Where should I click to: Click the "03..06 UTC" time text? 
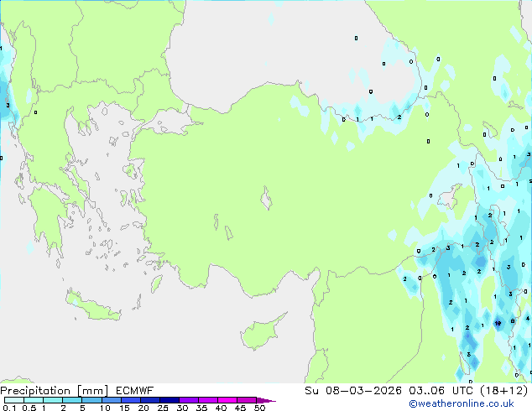point(441,391)
